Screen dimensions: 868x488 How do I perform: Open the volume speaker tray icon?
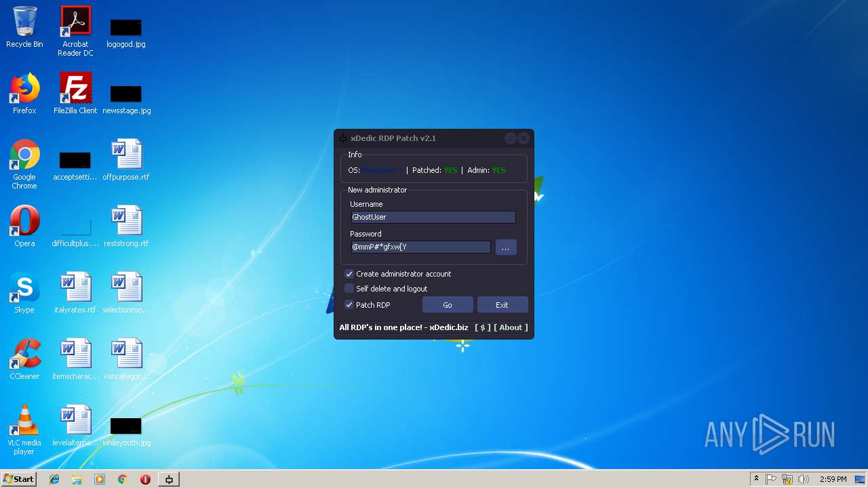(x=804, y=479)
